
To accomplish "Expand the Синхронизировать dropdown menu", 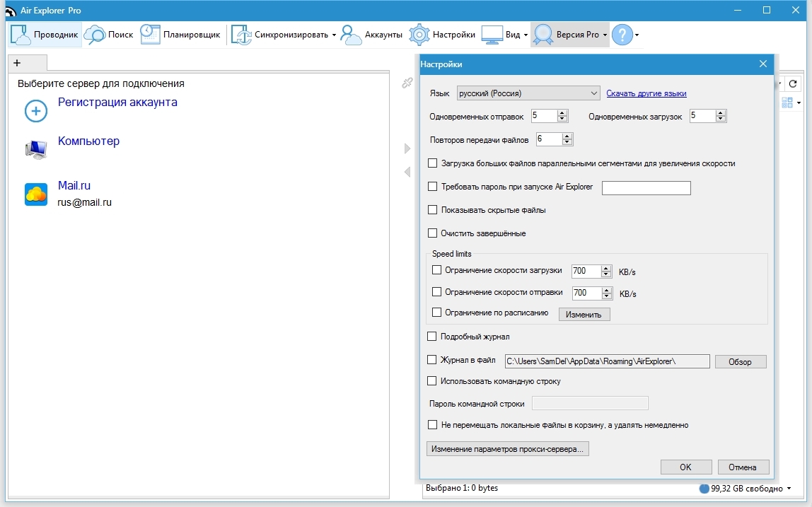I will pos(334,35).
